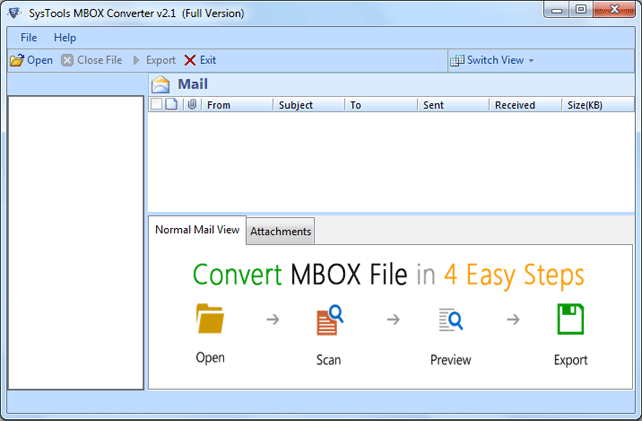Click the red Exit toolbar icon
The width and height of the screenshot is (642, 421).
click(190, 60)
